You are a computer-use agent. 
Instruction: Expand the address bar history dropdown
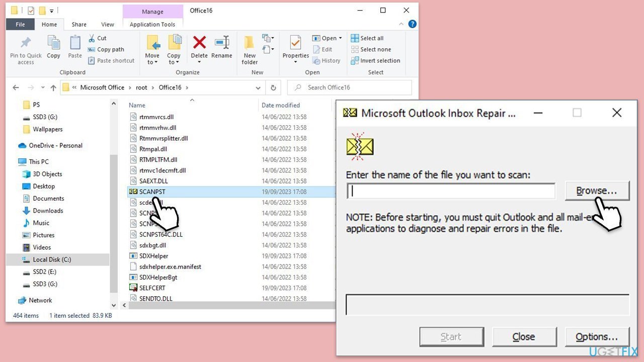pos(258,87)
